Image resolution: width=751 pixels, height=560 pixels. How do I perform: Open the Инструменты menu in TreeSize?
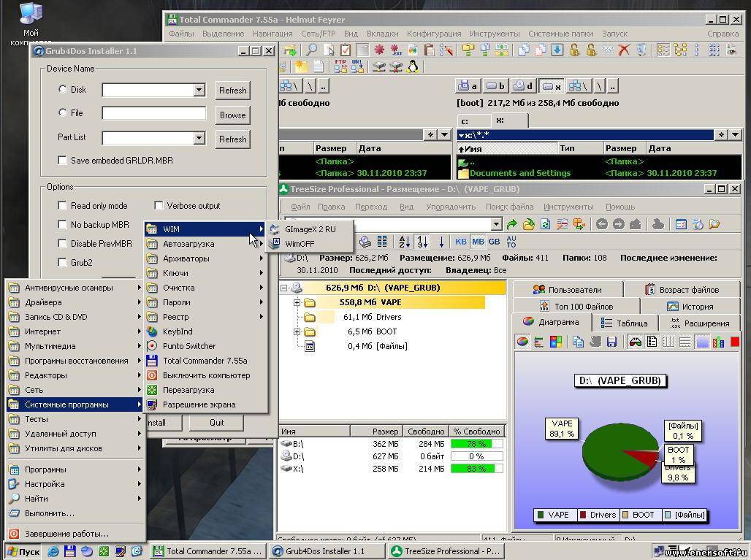pyautogui.click(x=568, y=207)
